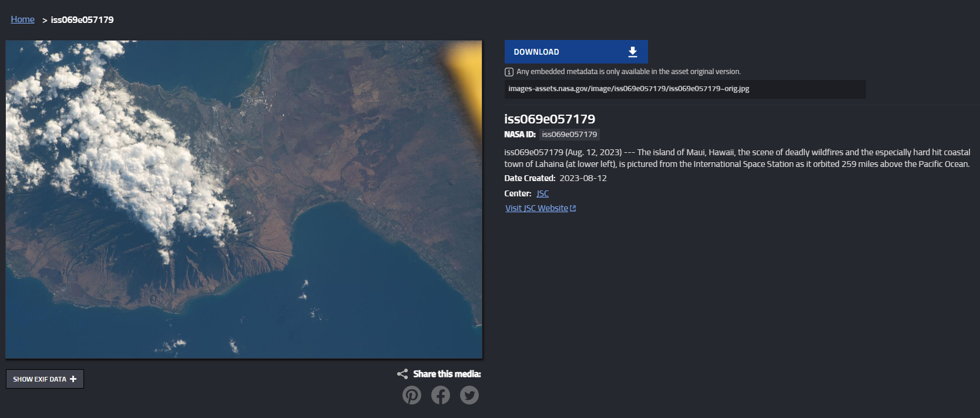Share image on Facebook
The width and height of the screenshot is (980, 418).
[x=441, y=395]
